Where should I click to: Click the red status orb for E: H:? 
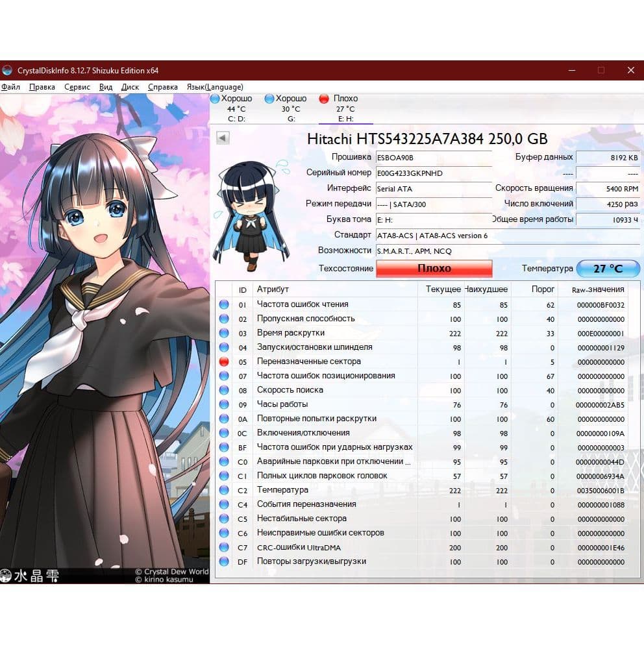(324, 99)
